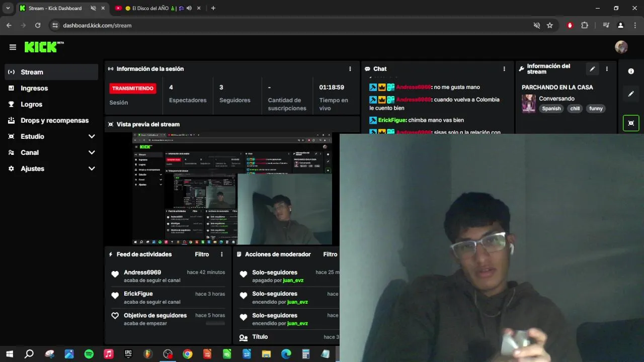644x362 pixels.
Task: Click the chill stream tag
Action: [x=575, y=109]
